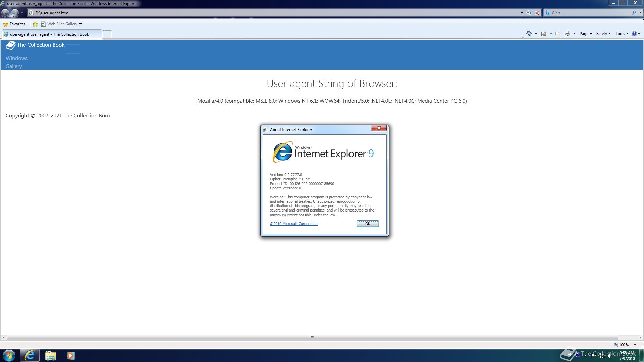Click the red Stop loading icon
Viewport: 644px width, 362px height.
537,13
